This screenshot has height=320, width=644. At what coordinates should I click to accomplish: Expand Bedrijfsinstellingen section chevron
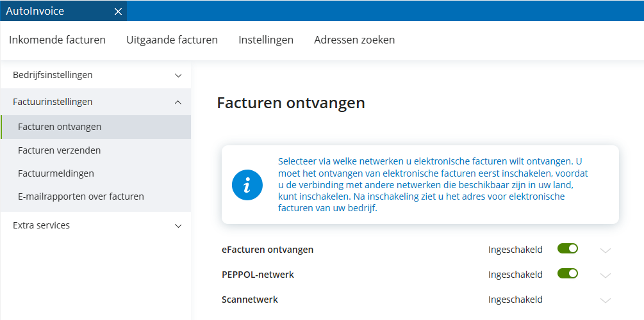178,76
